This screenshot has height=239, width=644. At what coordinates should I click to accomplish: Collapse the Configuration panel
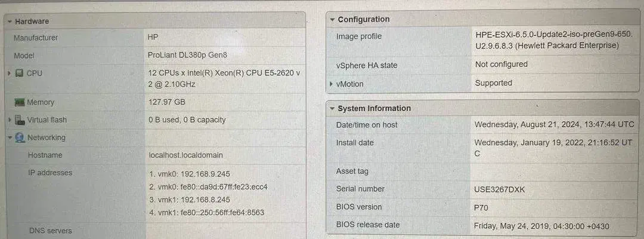[332, 20]
